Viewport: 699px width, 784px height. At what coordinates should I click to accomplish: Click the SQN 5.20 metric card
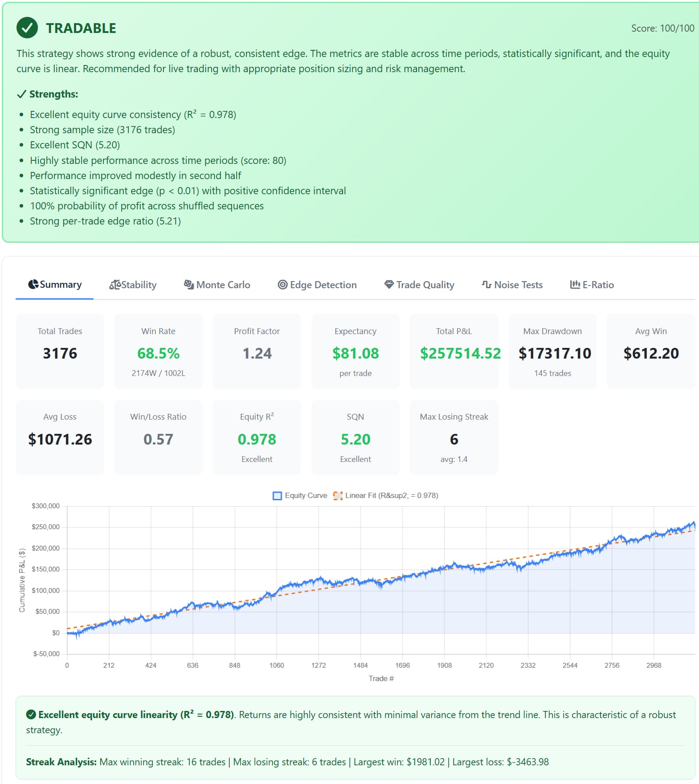(x=355, y=437)
